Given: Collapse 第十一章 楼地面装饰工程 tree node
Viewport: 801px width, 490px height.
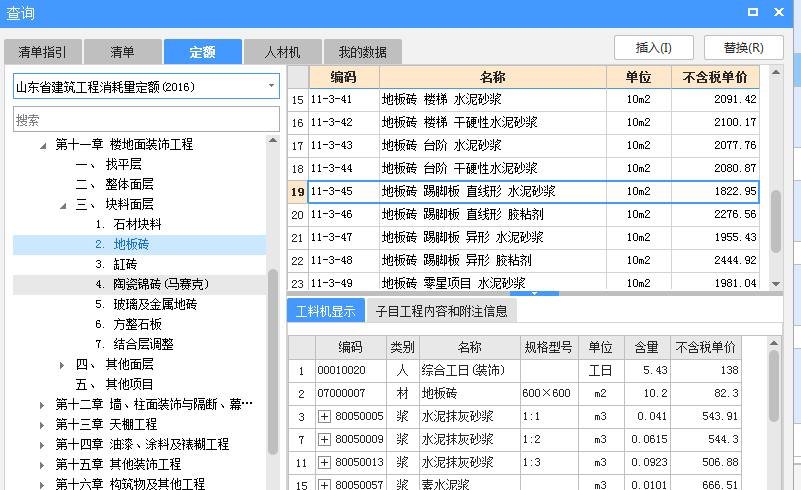Looking at the screenshot, I should tap(43, 146).
